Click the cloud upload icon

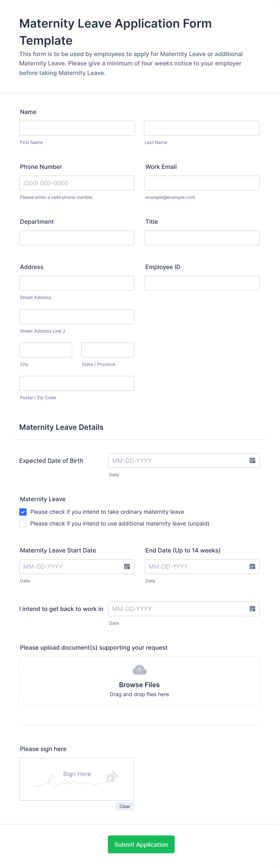coord(139,669)
